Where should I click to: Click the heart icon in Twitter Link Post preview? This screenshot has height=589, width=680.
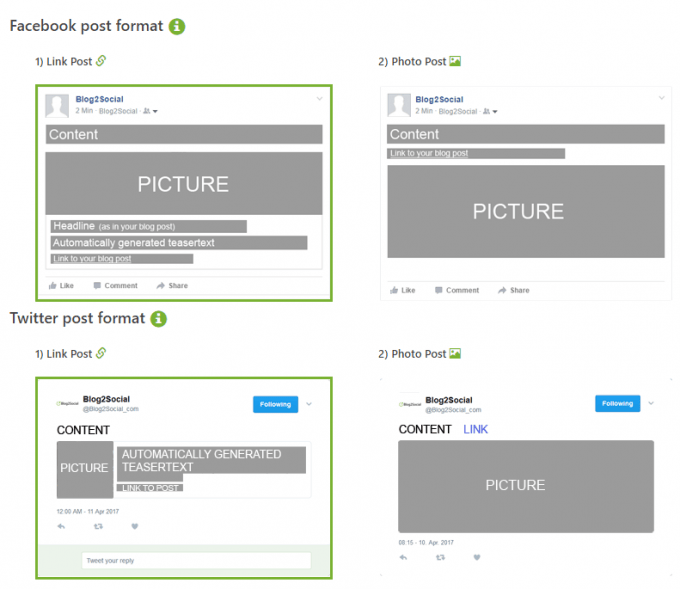[x=135, y=526]
